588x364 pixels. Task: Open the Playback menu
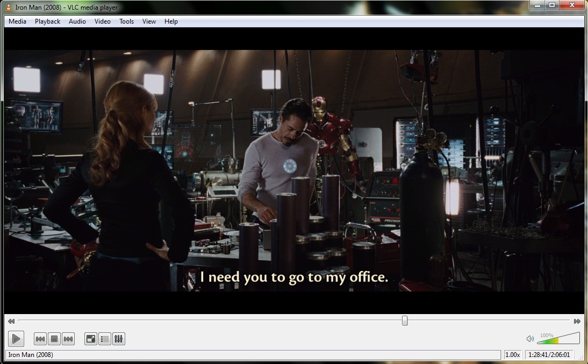pyautogui.click(x=47, y=21)
